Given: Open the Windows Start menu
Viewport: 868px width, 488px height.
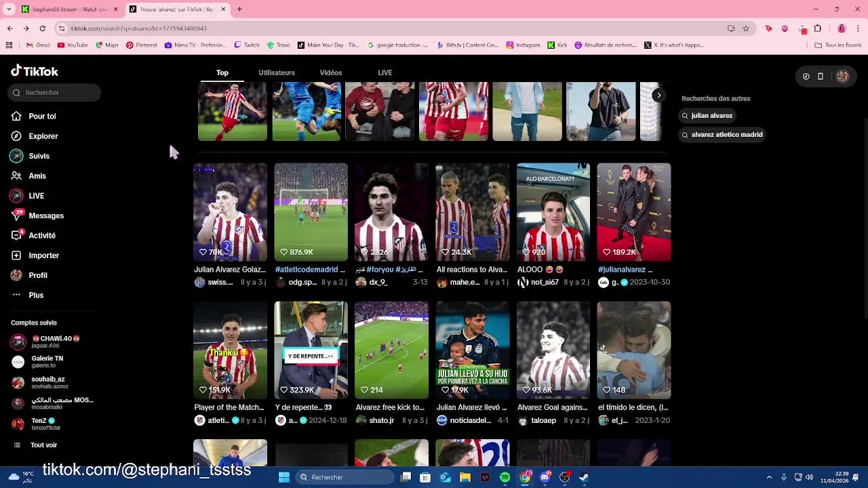Looking at the screenshot, I should click(x=284, y=477).
